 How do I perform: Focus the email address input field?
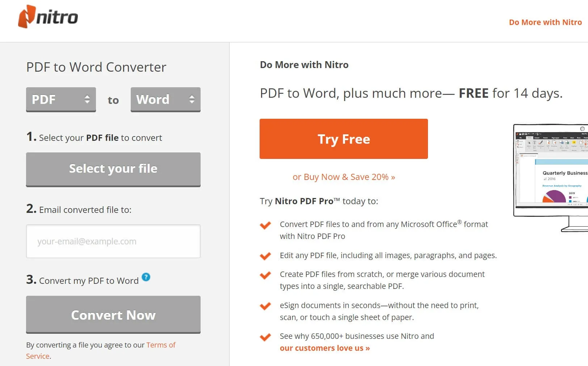click(113, 241)
